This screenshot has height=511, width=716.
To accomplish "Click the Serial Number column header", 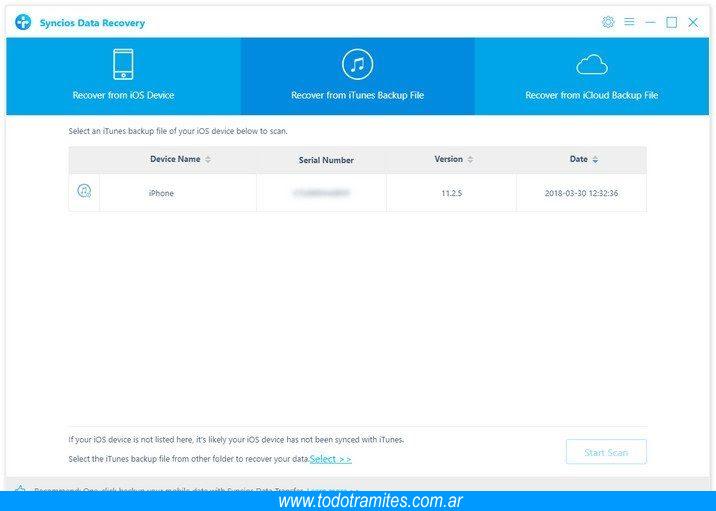I will pyautogui.click(x=326, y=160).
